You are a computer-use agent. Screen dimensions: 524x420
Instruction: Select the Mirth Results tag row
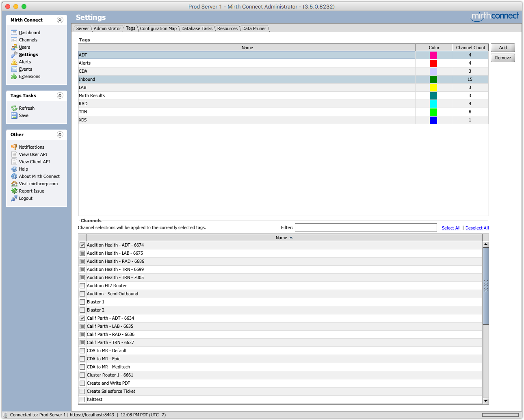284,95
